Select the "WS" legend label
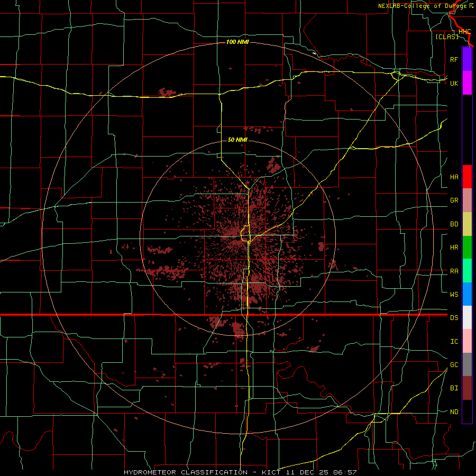This screenshot has height=476, width=476. point(454,294)
